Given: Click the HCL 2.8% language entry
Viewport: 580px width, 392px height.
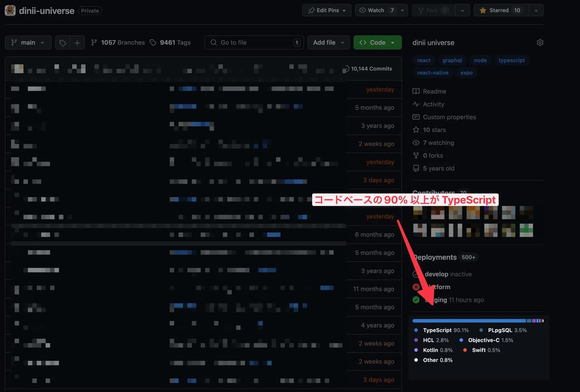Looking at the screenshot, I should 432,340.
